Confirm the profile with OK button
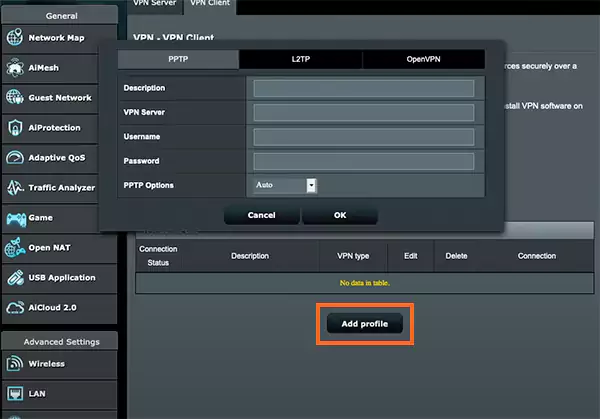Image resolution: width=600 pixels, height=419 pixels. 340,215
